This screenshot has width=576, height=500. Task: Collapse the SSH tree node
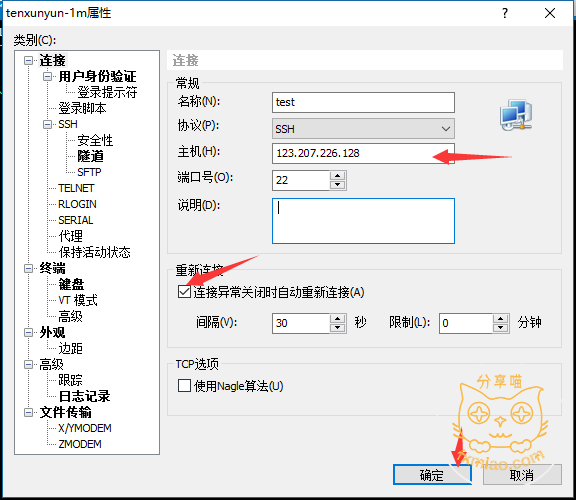click(47, 125)
